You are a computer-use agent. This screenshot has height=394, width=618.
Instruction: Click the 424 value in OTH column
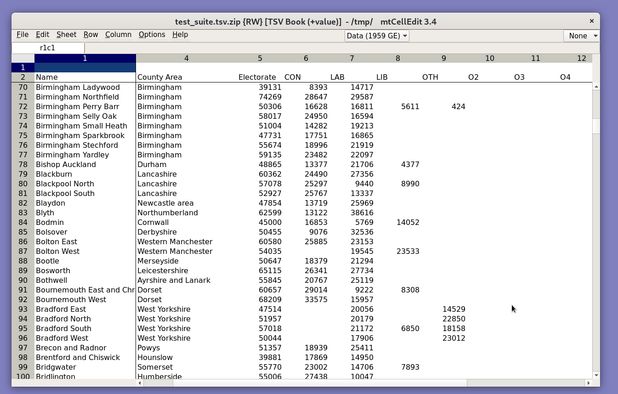click(x=444, y=106)
